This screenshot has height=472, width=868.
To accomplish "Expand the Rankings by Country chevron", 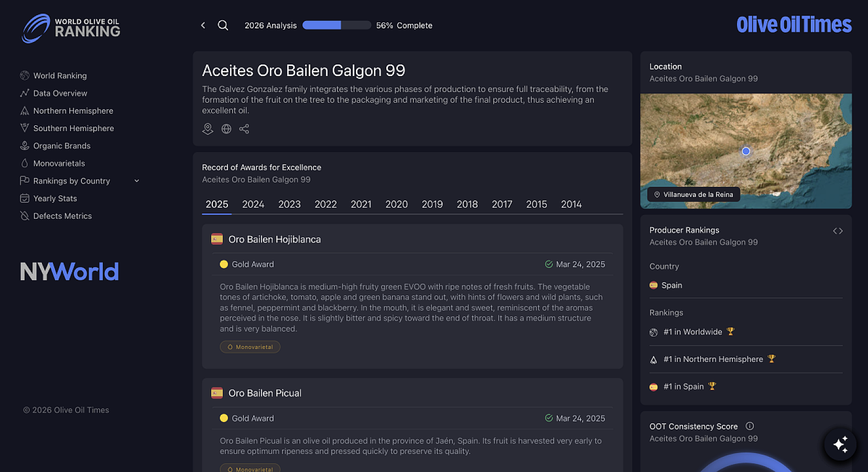I will (x=137, y=180).
